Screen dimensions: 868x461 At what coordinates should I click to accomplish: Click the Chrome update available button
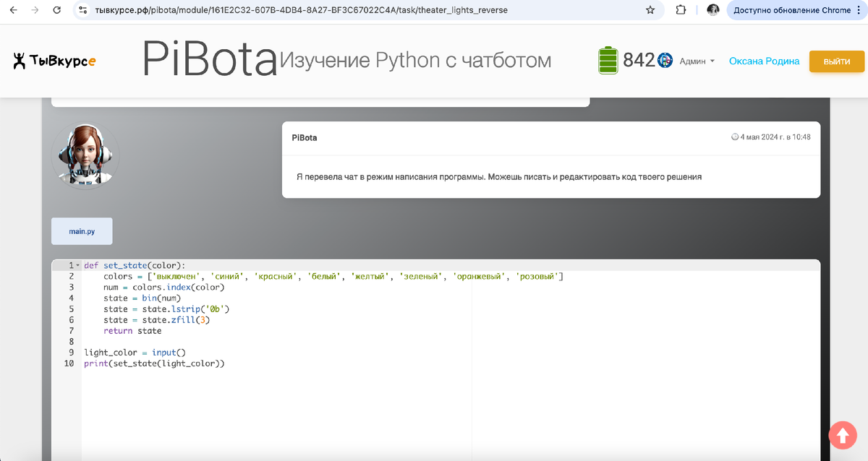click(791, 10)
